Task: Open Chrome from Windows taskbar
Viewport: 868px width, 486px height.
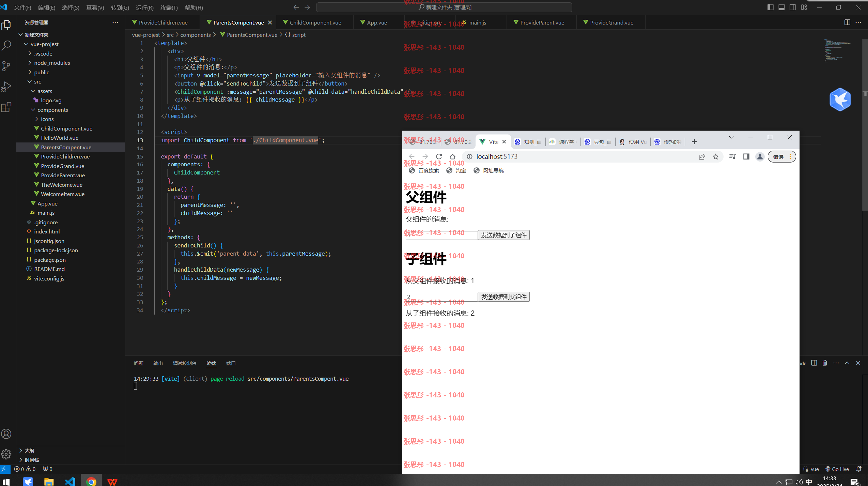Action: 91,481
